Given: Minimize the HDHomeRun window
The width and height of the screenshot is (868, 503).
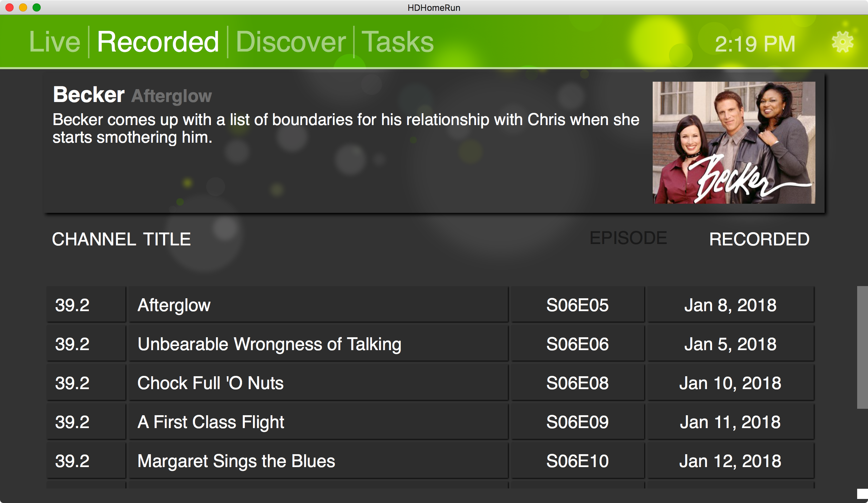Looking at the screenshot, I should [23, 7].
